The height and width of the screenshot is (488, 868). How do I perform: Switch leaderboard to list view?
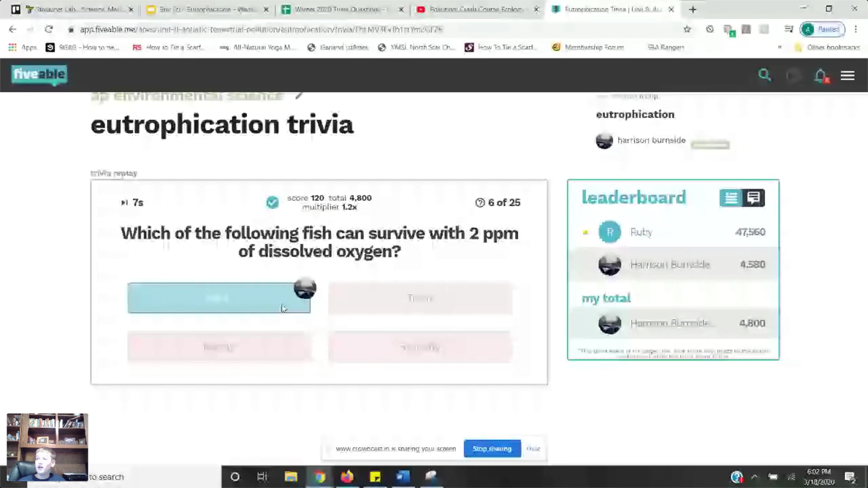(731, 198)
